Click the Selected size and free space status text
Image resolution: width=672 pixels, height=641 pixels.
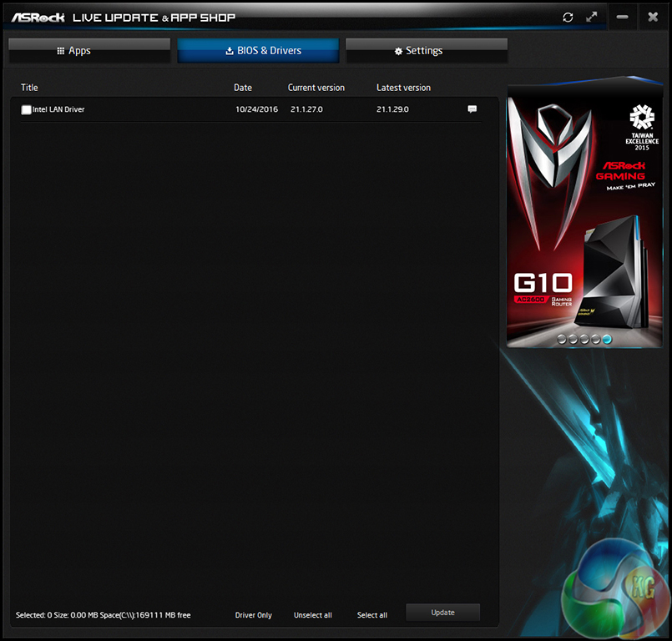[104, 615]
